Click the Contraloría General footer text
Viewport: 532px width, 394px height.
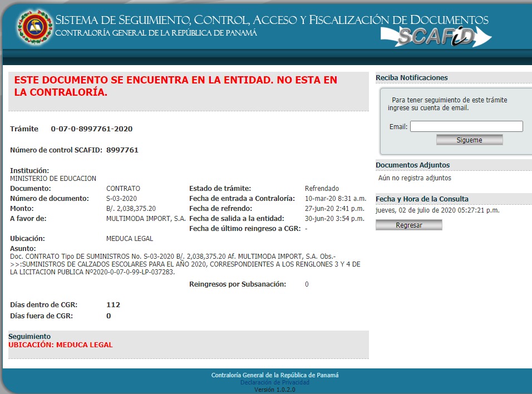[x=275, y=375]
